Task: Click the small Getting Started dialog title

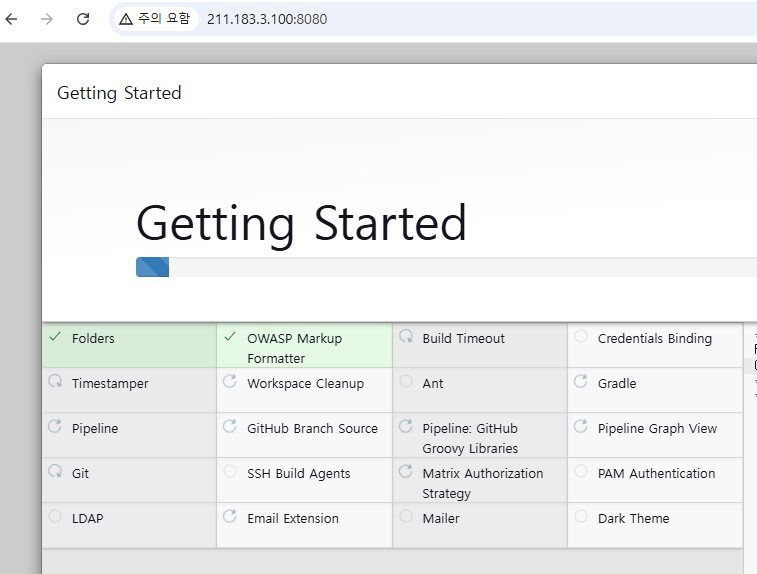Action: [119, 93]
